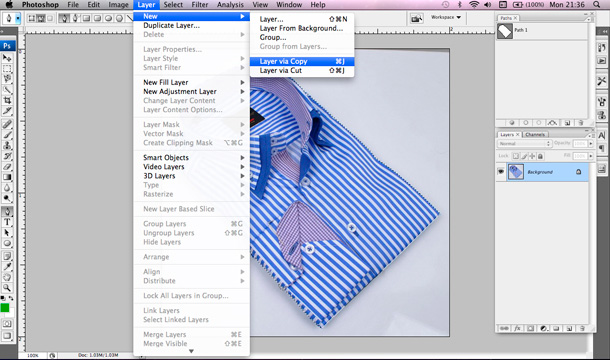The image size is (610, 360).
Task: Expand the Fill slider arrow
Action: (x=591, y=156)
